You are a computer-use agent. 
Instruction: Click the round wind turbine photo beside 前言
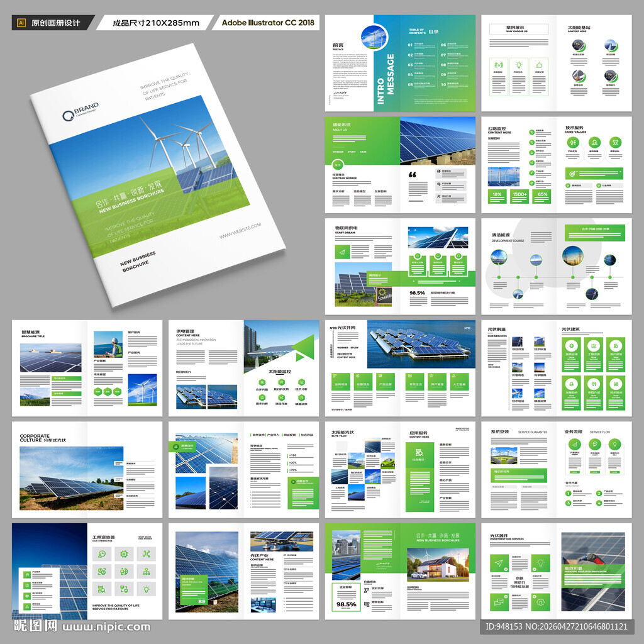374,37
